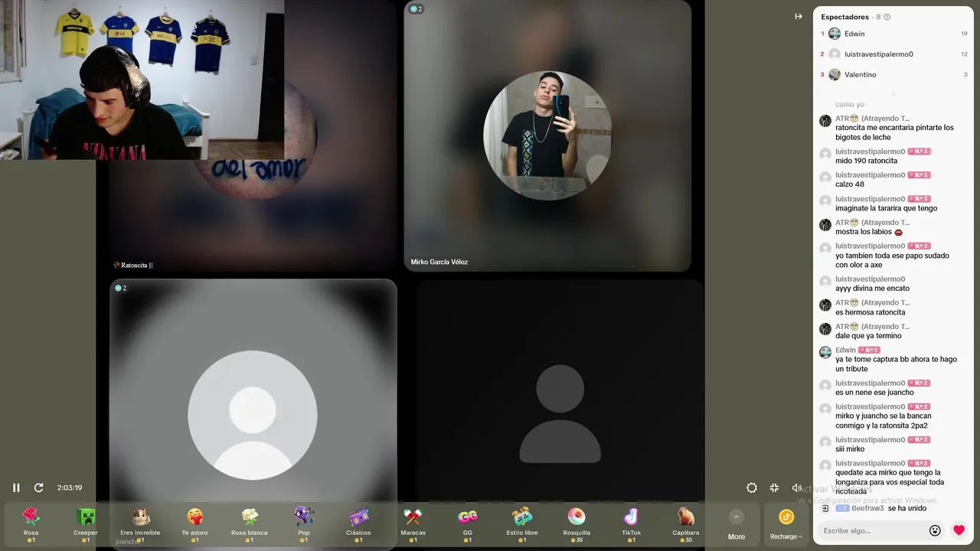
Task: Open the emoji picker
Action: point(935,530)
